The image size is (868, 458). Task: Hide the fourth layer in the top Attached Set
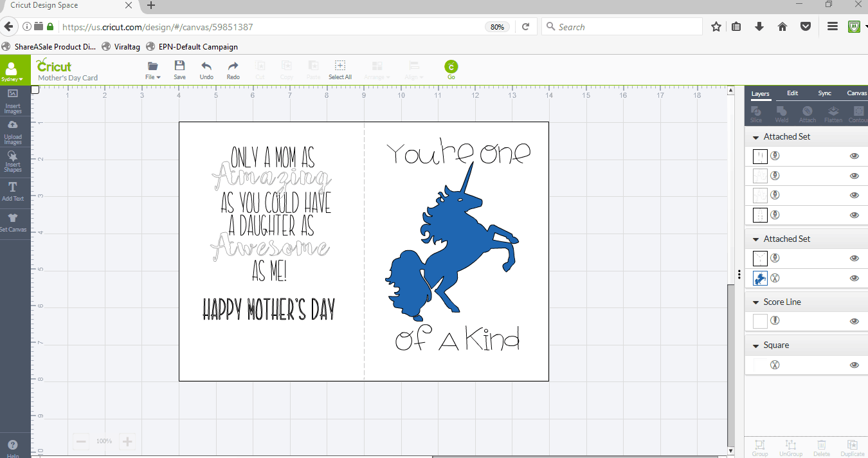point(854,215)
